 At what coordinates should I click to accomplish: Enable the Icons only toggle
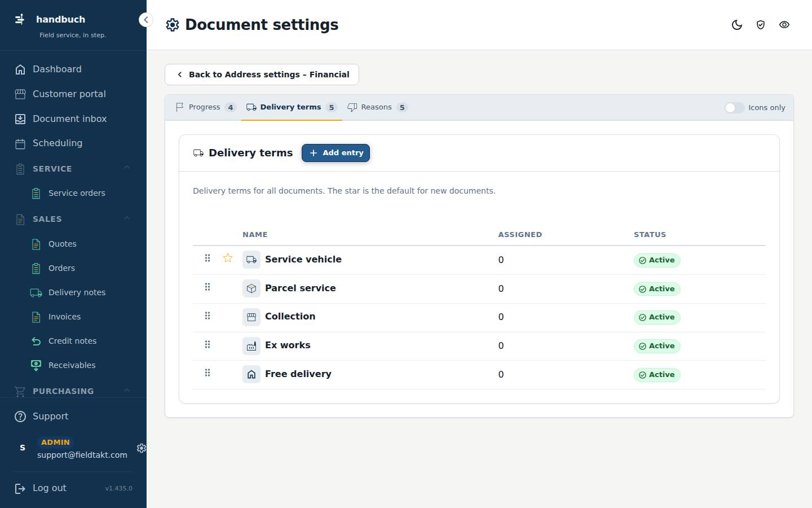(734, 108)
